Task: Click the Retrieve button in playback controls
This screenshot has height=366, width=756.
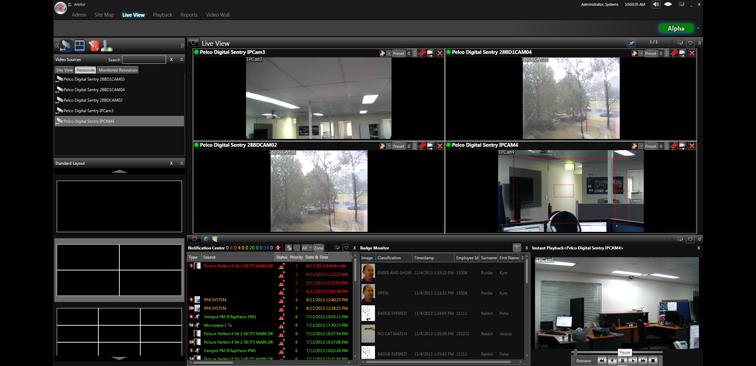Action: (x=583, y=361)
